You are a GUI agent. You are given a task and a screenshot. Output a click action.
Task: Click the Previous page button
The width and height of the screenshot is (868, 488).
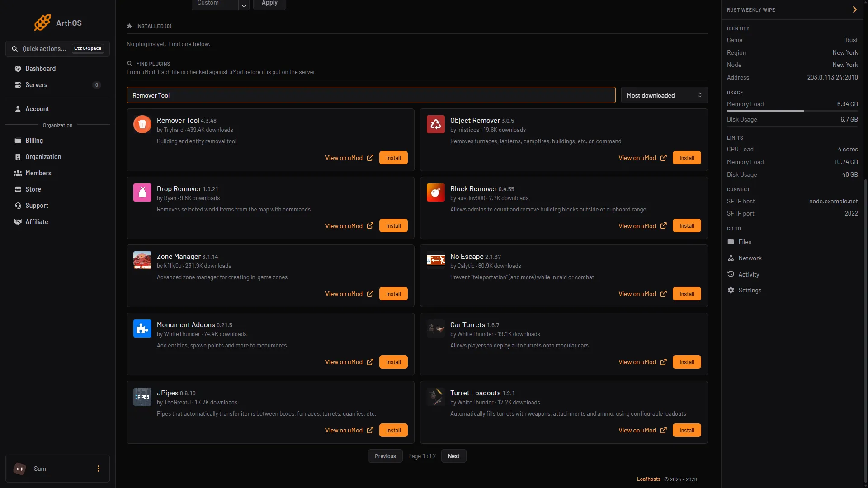[x=385, y=456]
